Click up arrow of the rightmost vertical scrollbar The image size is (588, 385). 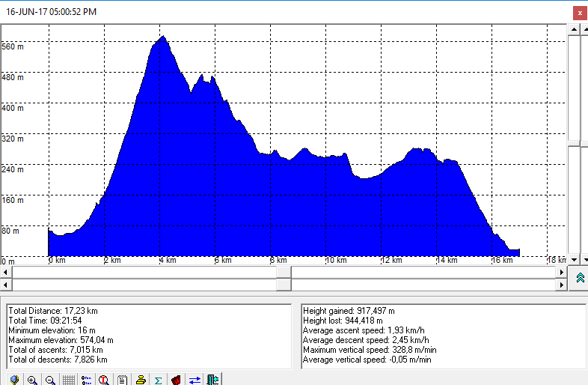[x=584, y=28]
